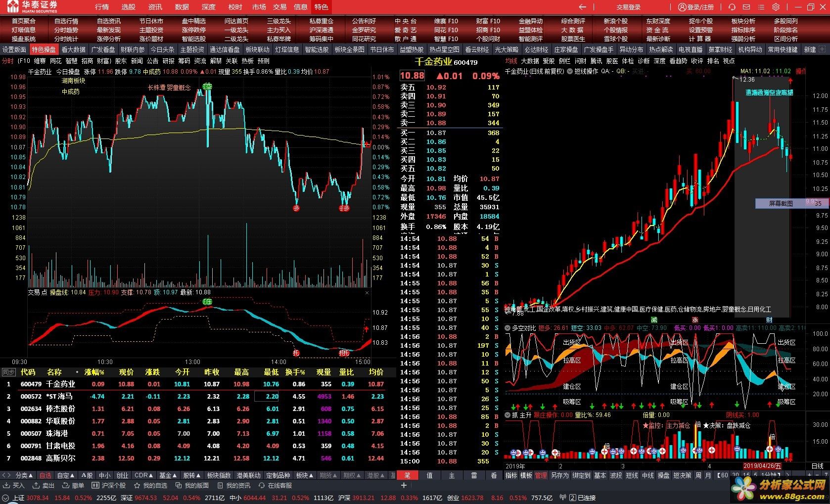Viewport: 830px width, 504px height.
Task: Open 东财深度 shortcut link
Action: click(658, 21)
